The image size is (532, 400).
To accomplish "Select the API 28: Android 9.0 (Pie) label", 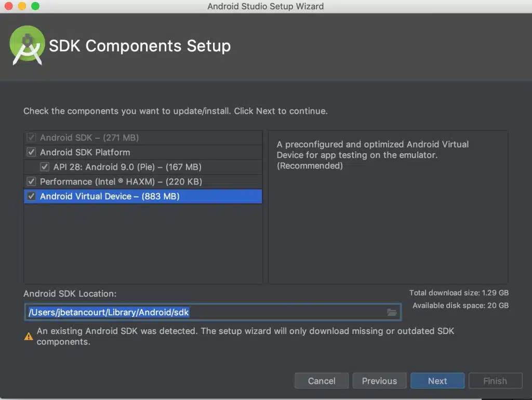I will pyautogui.click(x=127, y=167).
